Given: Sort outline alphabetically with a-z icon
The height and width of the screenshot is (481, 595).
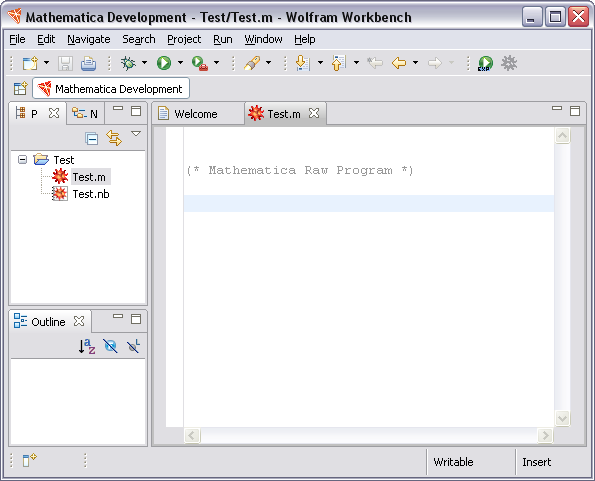Looking at the screenshot, I should 87,346.
